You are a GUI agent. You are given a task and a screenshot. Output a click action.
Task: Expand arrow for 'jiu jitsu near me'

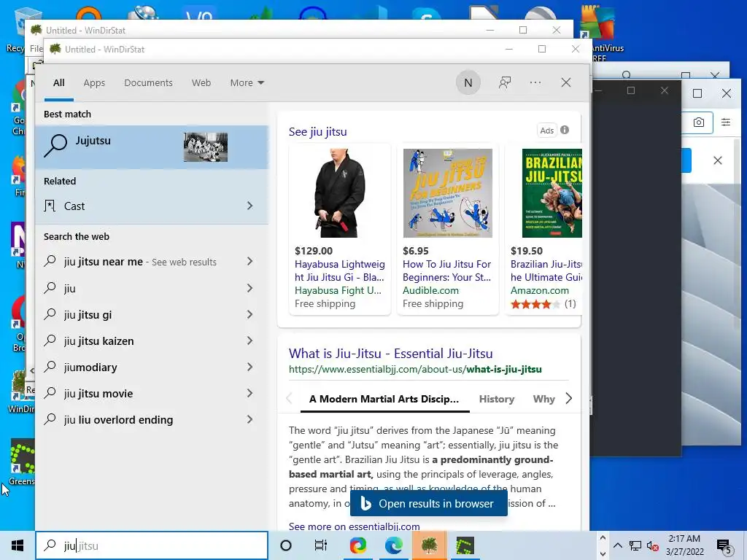pyautogui.click(x=250, y=262)
